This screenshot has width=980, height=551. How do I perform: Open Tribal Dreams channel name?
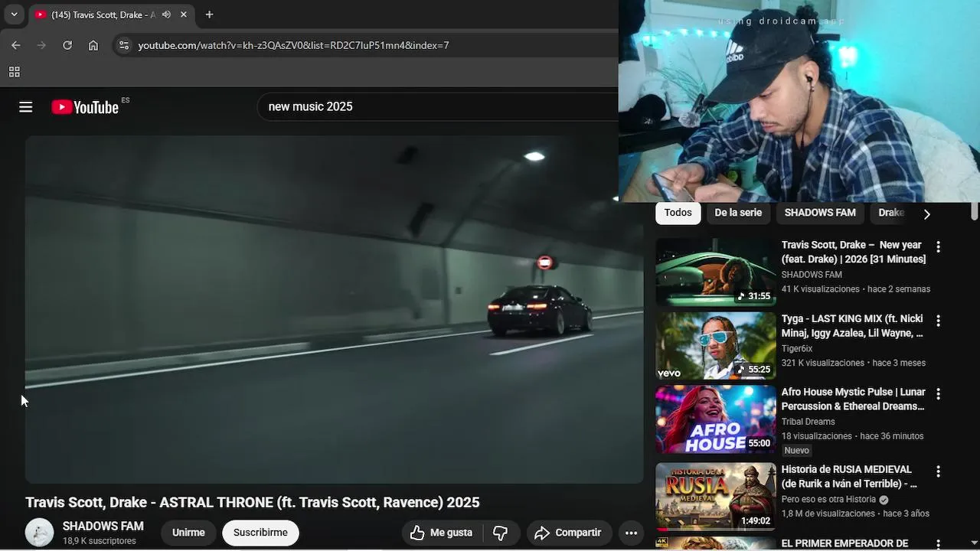point(808,422)
